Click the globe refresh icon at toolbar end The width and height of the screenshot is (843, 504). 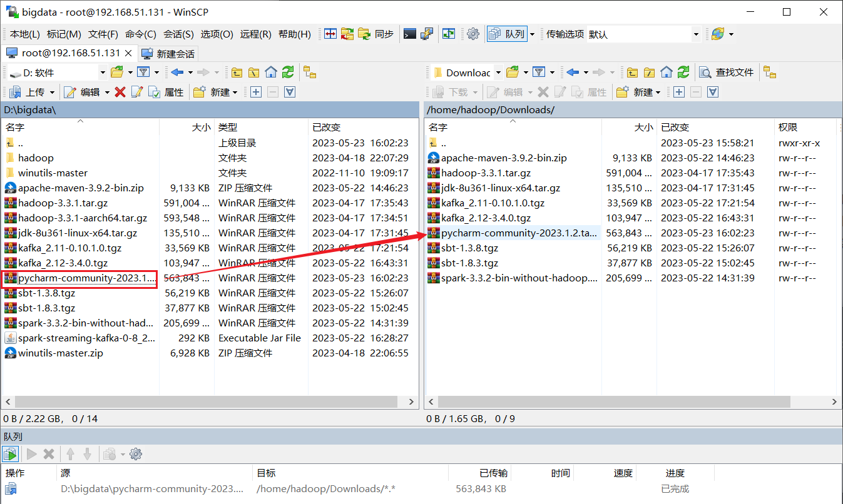pyautogui.click(x=718, y=34)
